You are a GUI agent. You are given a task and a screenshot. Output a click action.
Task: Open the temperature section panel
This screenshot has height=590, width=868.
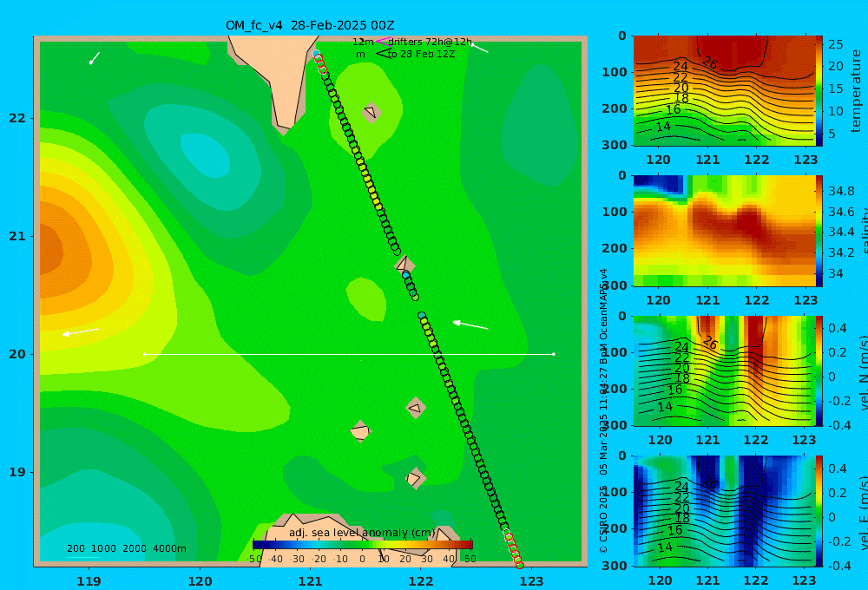[725, 91]
